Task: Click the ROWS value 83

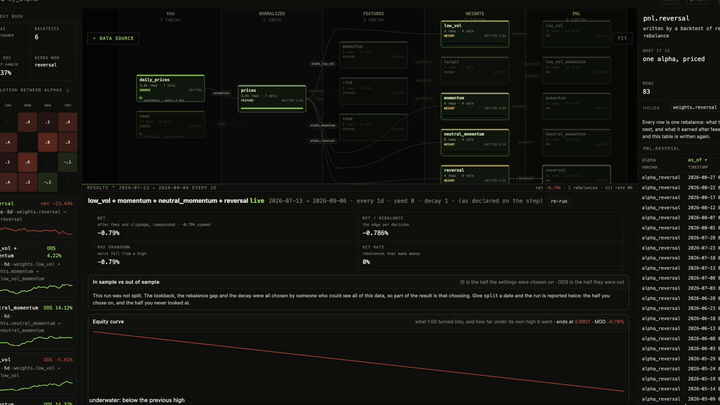Action: pos(647,92)
